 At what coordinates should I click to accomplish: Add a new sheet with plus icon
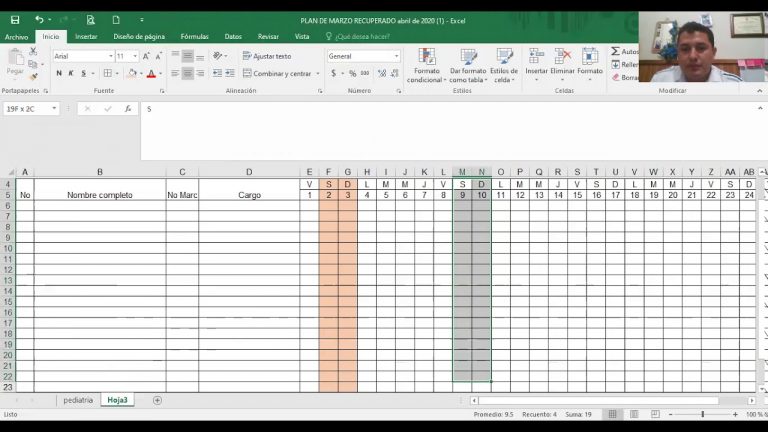tap(157, 400)
